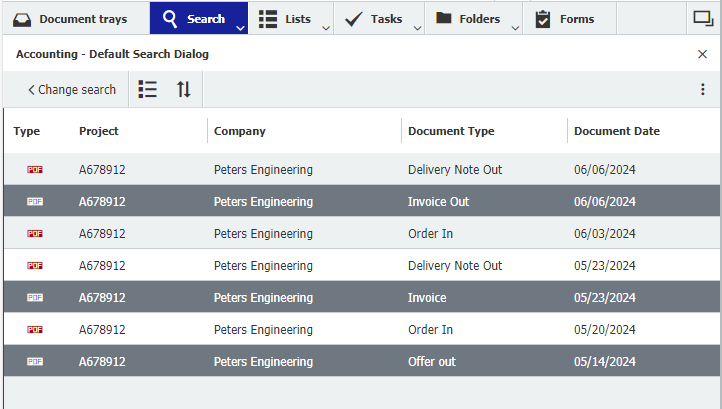The width and height of the screenshot is (722, 409).
Task: Open the three-dot options menu
Action: (702, 89)
